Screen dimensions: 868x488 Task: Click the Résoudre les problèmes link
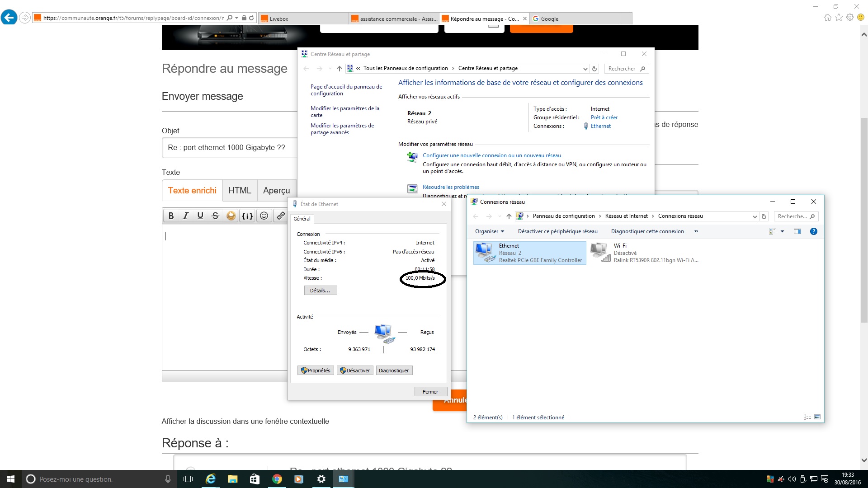pyautogui.click(x=451, y=187)
